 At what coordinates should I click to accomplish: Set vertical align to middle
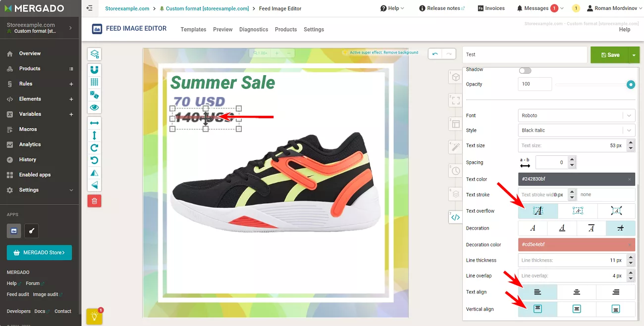point(577,309)
